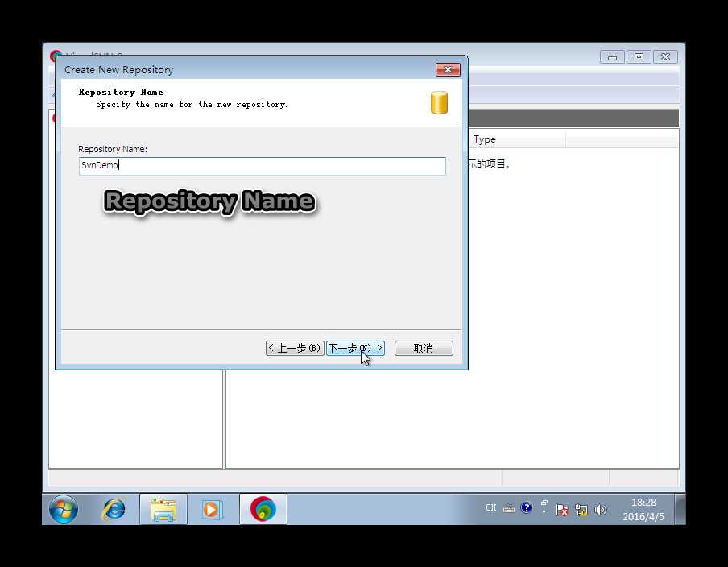Click the input options arrow in the tray
Screen dimensions: 728x567
pyautogui.click(x=544, y=511)
